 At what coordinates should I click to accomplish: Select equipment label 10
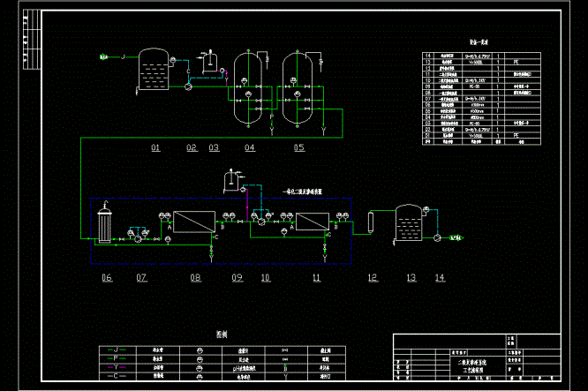[266, 278]
